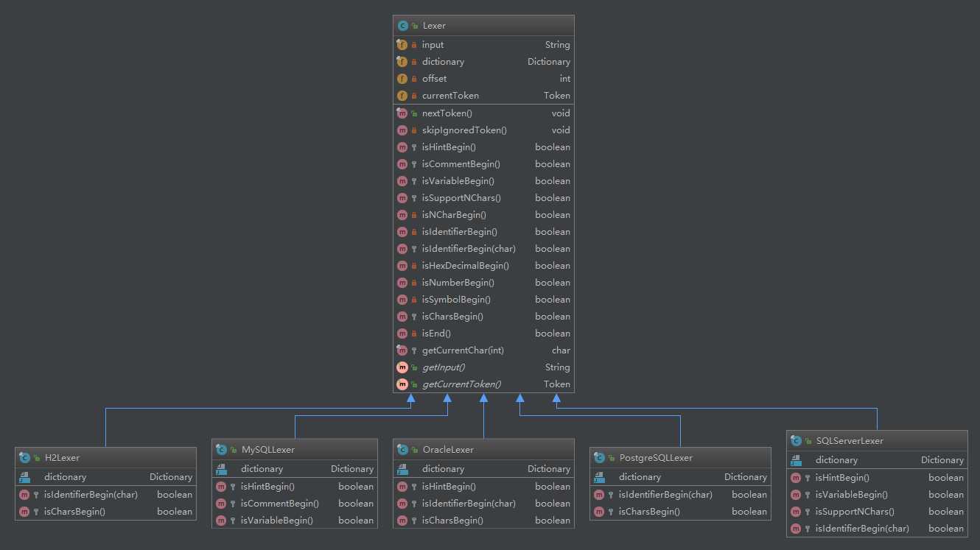Click the method icon beside MySQLLexer isCommentBegin()
The image size is (980, 550).
tap(221, 504)
